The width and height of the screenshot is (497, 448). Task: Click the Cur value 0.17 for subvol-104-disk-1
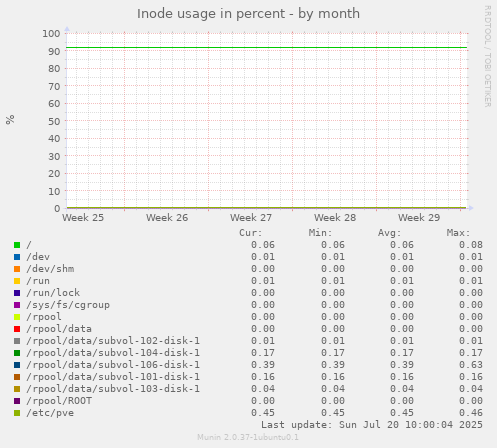(x=263, y=353)
